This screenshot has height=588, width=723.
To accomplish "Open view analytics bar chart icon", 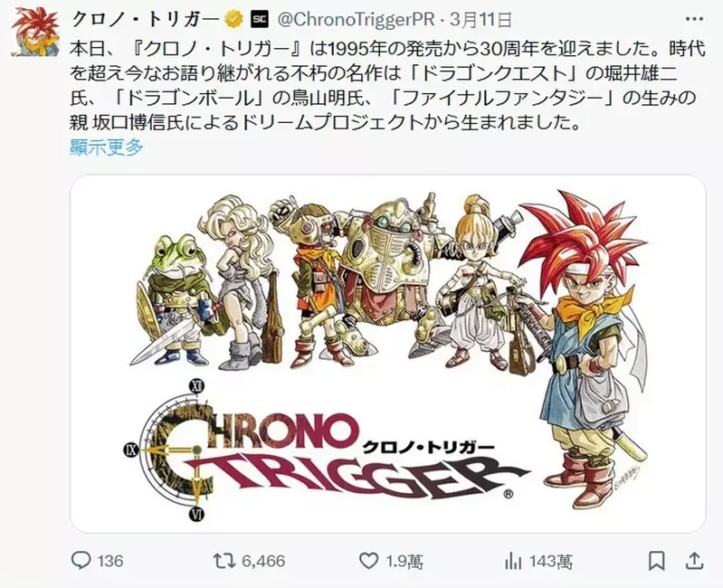I will click(512, 561).
